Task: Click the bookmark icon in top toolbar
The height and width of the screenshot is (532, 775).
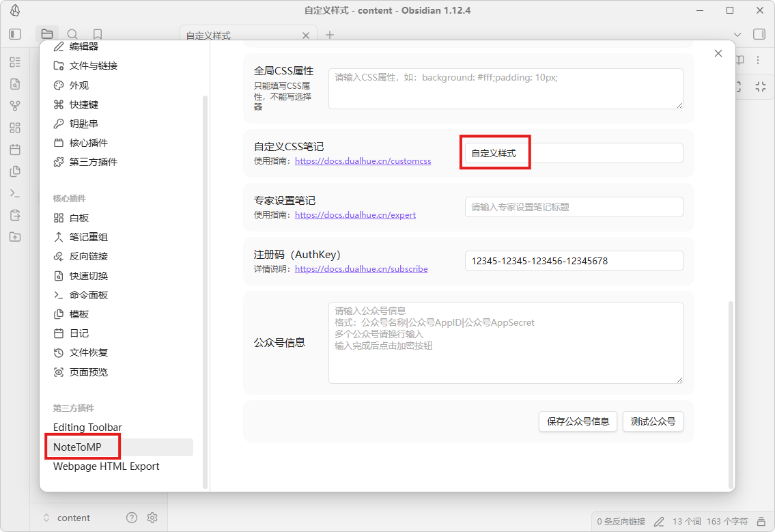Action: pos(98,34)
